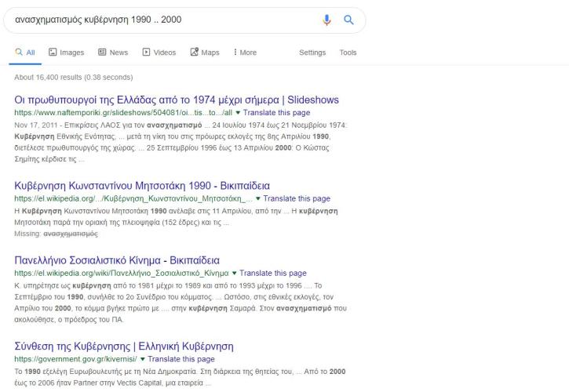
Task: Click the News tab newspaper icon
Action: point(102,53)
